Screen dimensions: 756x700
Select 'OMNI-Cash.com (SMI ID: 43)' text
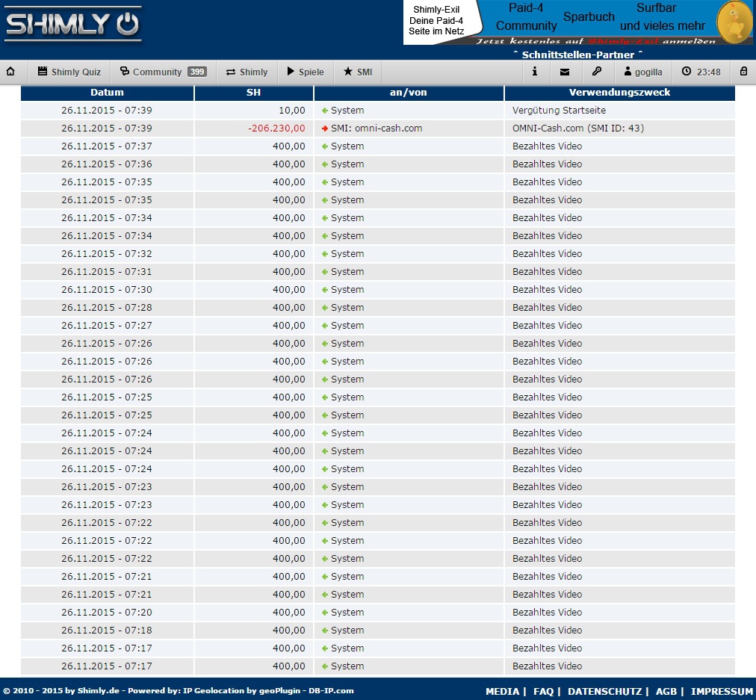point(578,128)
